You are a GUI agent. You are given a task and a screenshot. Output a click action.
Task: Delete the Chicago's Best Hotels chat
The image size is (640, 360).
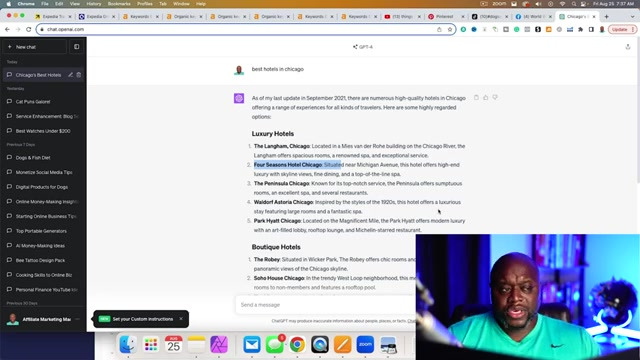(79, 75)
